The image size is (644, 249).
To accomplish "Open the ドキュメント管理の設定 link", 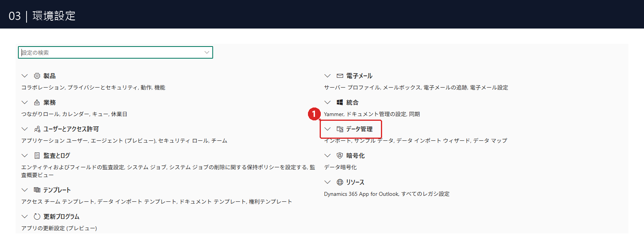I will click(377, 114).
